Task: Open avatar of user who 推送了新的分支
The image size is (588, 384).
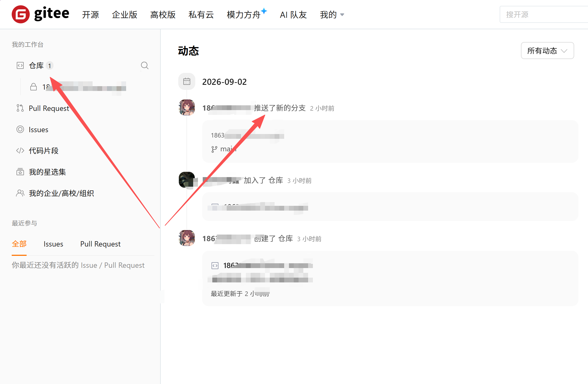Action: pyautogui.click(x=187, y=107)
